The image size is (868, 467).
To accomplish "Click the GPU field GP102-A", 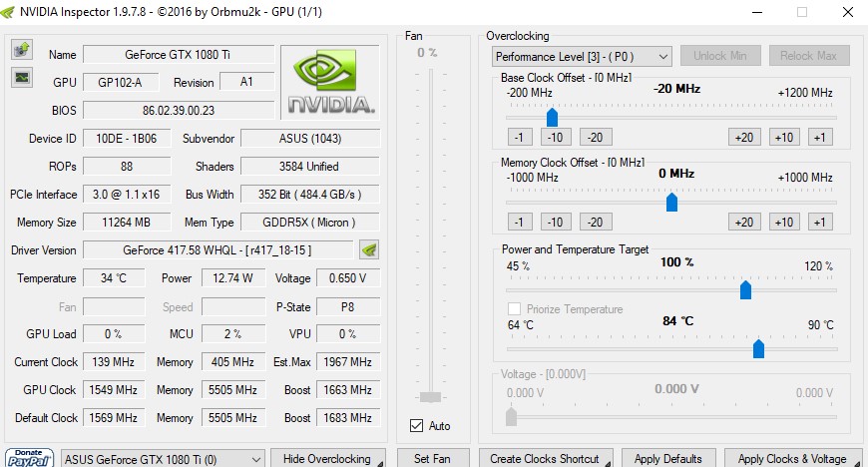I will coord(120,82).
